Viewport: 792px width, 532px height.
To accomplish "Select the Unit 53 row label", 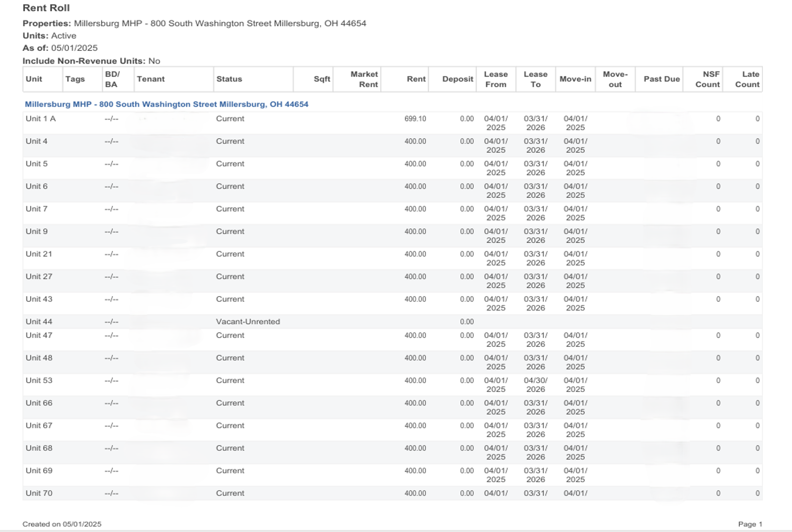I will click(39, 380).
